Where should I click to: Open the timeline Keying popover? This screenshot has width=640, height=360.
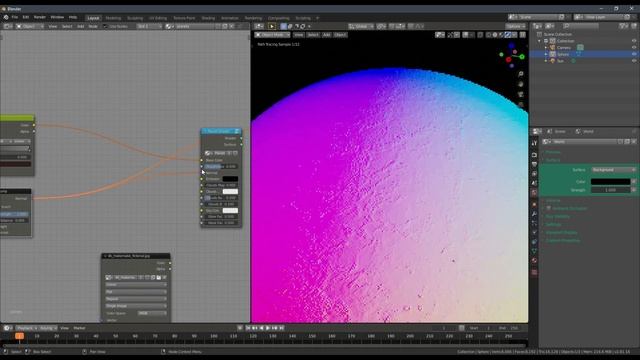click(x=48, y=328)
